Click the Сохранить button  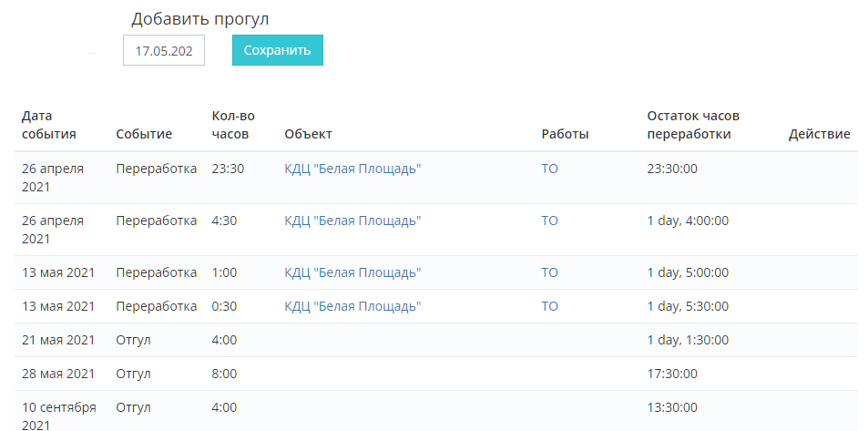pyautogui.click(x=277, y=50)
